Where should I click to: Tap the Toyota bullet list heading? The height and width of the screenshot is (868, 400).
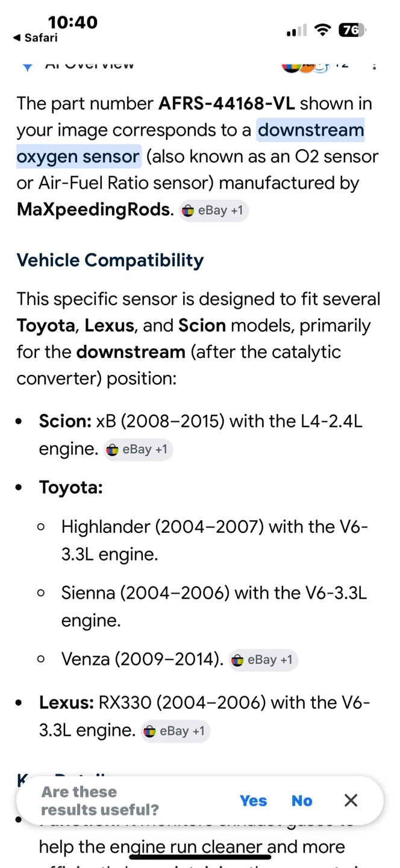point(71,487)
